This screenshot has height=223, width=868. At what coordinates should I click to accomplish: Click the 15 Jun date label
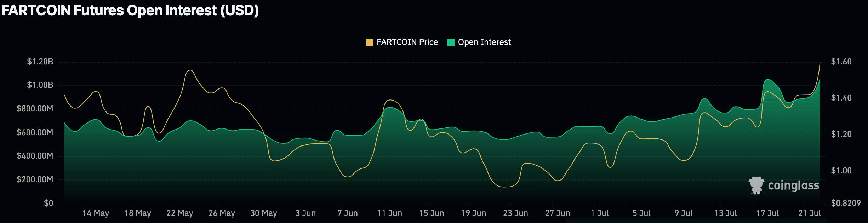tap(432, 213)
